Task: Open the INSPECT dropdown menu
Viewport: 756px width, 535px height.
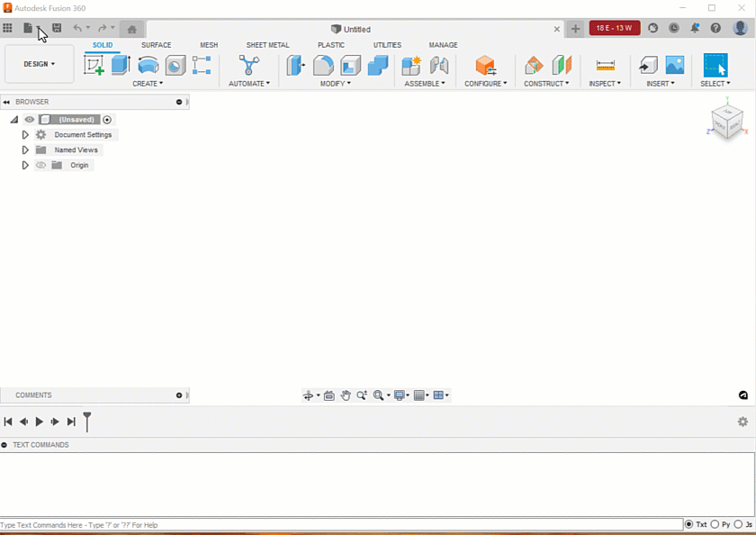Action: coord(605,84)
